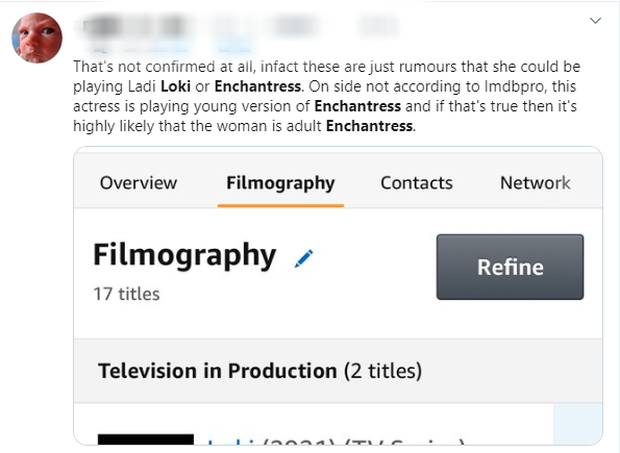Open the tweet options chevron dropdown
The image size is (620, 453).
[x=596, y=20]
